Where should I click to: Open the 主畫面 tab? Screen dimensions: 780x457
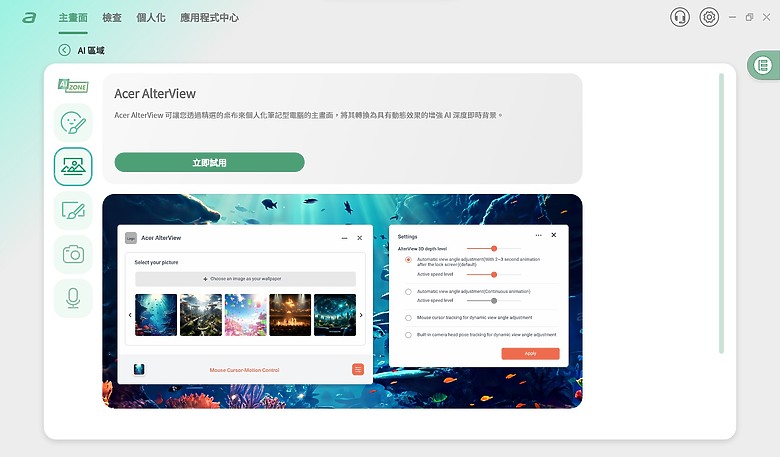pos(73,18)
